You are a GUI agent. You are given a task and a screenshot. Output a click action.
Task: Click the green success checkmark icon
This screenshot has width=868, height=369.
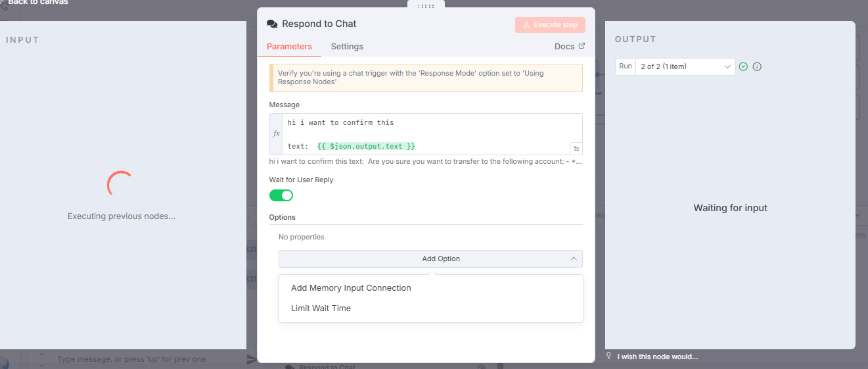coord(743,66)
